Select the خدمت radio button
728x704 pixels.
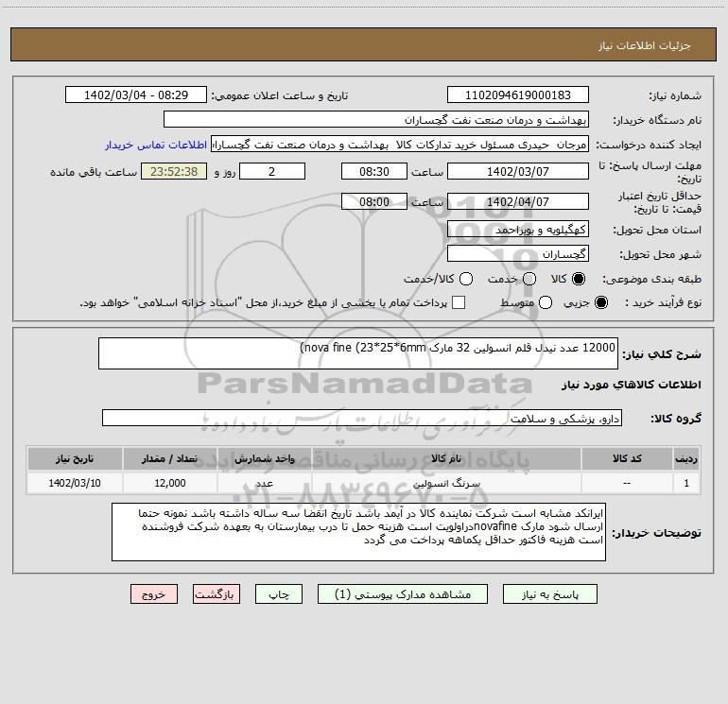[529, 279]
